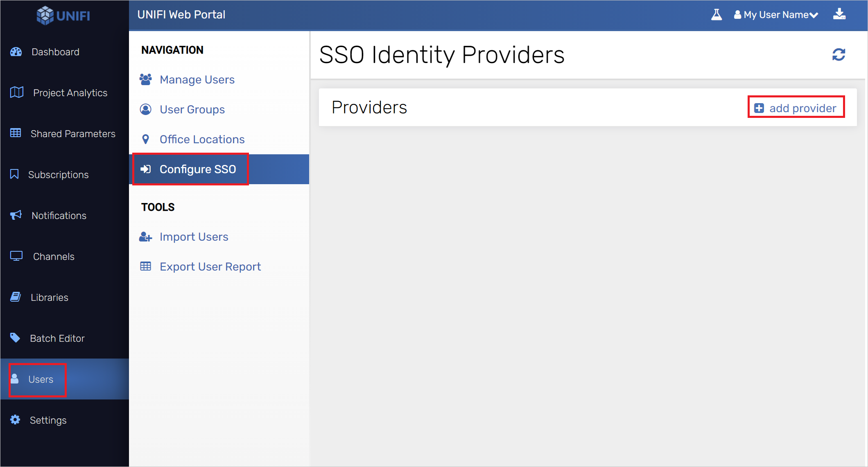Click the Settings gear icon
The width and height of the screenshot is (868, 467).
(x=15, y=419)
